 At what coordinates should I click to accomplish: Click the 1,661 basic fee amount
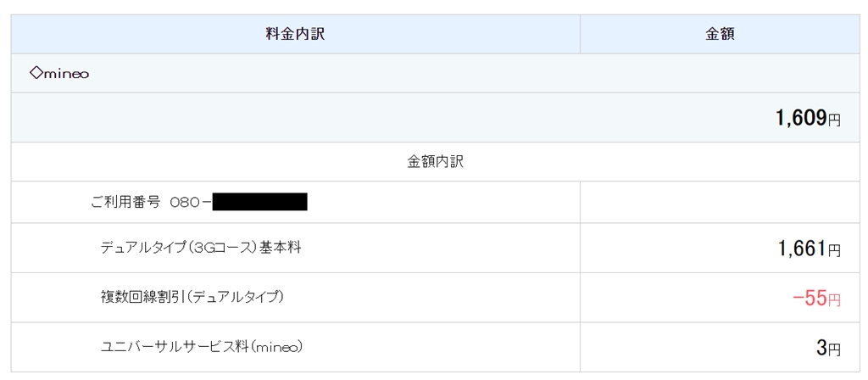click(801, 249)
